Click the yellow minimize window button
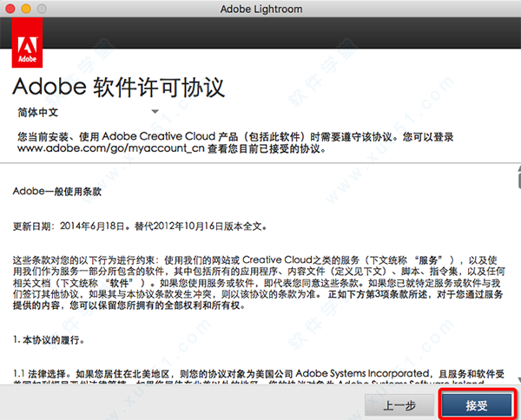Image resolution: width=521 pixels, height=420 pixels. (26, 9)
